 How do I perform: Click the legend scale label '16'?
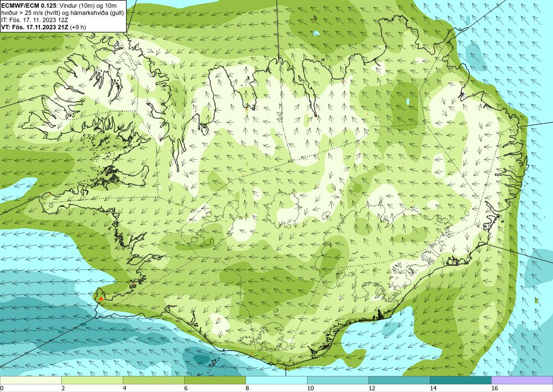pyautogui.click(x=494, y=388)
